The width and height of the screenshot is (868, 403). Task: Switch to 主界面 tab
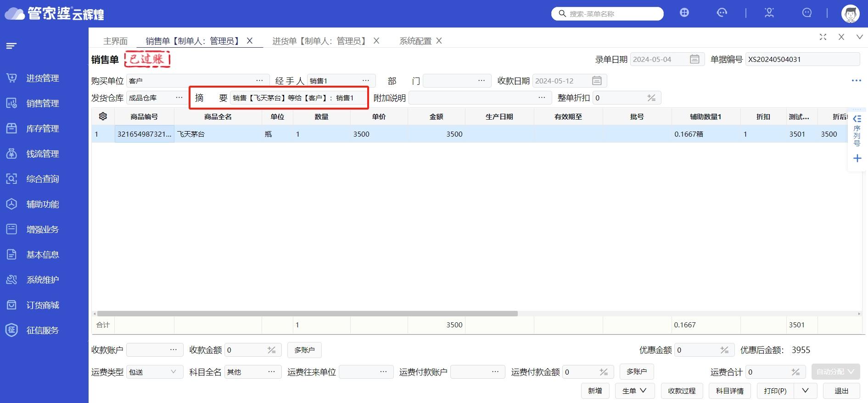(x=115, y=41)
